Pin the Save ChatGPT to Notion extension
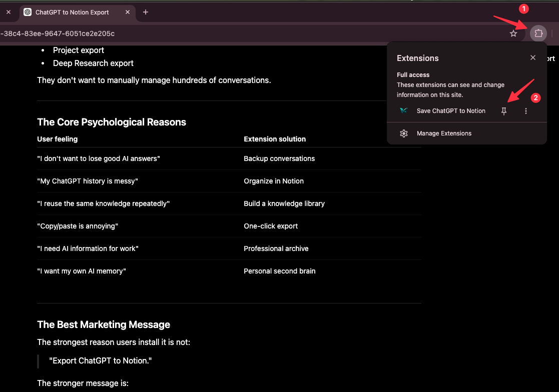Viewport: 559px width, 392px height. pos(504,111)
